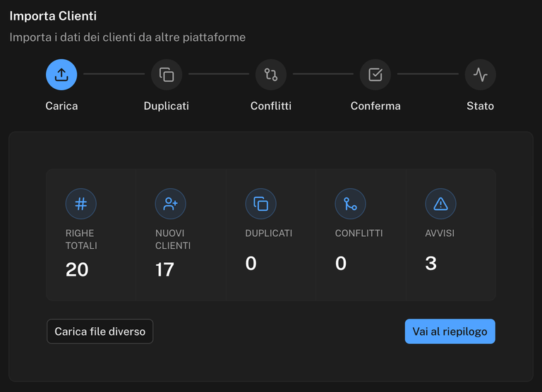Click the Conflitti step label
Viewport: 542px width, 392px height.
click(271, 106)
